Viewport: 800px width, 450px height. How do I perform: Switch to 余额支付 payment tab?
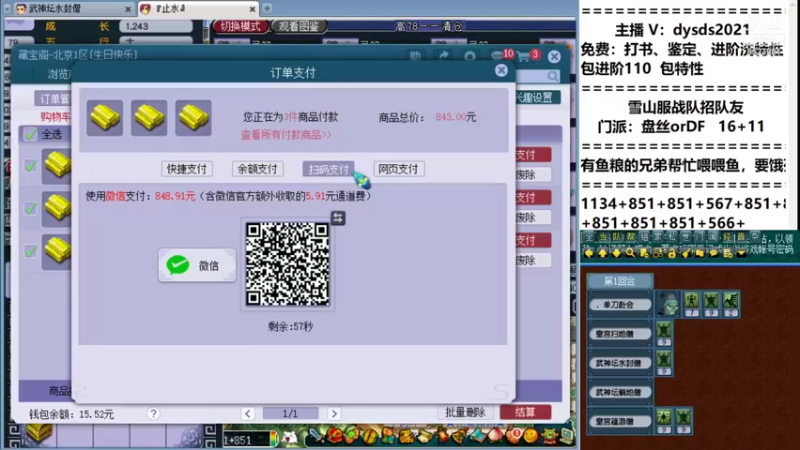click(x=258, y=169)
